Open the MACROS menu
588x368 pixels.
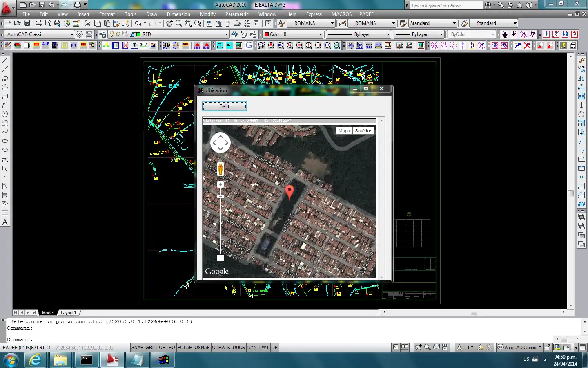click(341, 14)
